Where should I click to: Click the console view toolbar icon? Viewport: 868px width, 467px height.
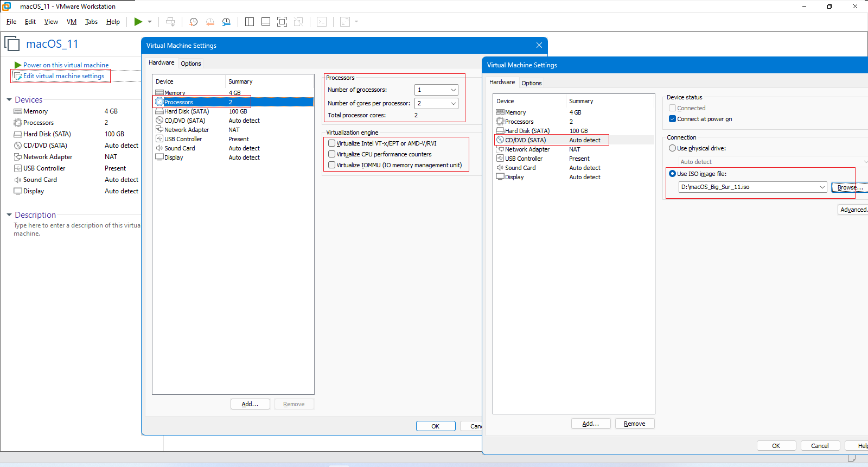(x=322, y=22)
